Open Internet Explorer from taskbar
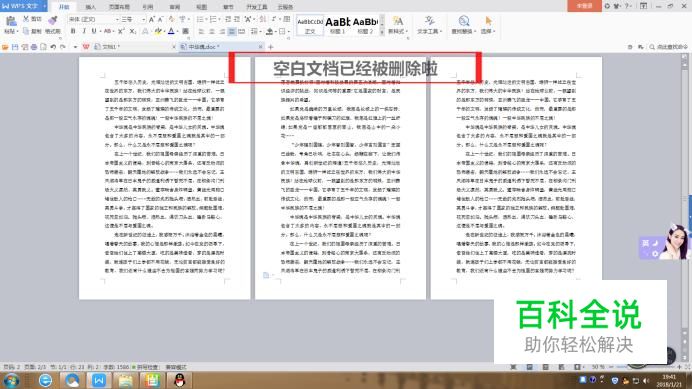Screen dimensions: 692x389 coord(45,380)
